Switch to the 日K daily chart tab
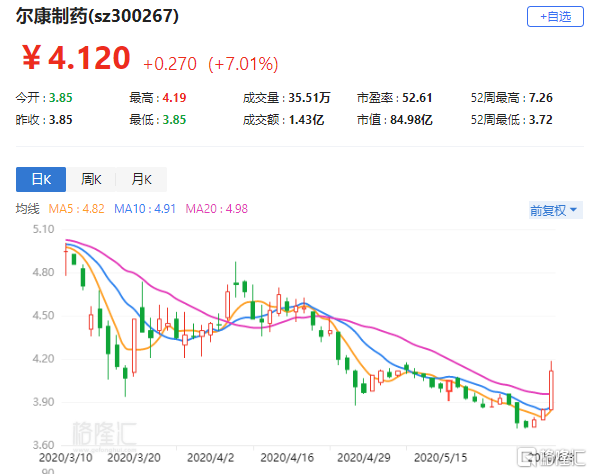 (x=41, y=179)
